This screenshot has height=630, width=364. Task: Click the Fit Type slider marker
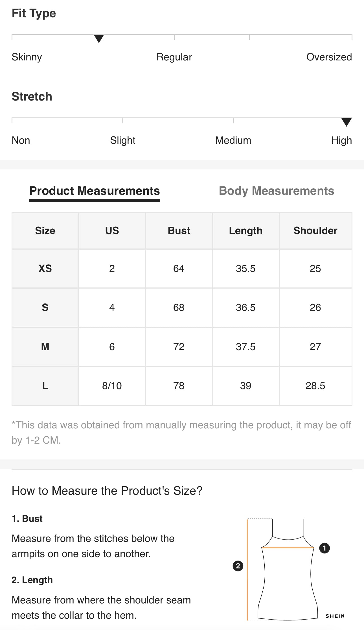(99, 39)
